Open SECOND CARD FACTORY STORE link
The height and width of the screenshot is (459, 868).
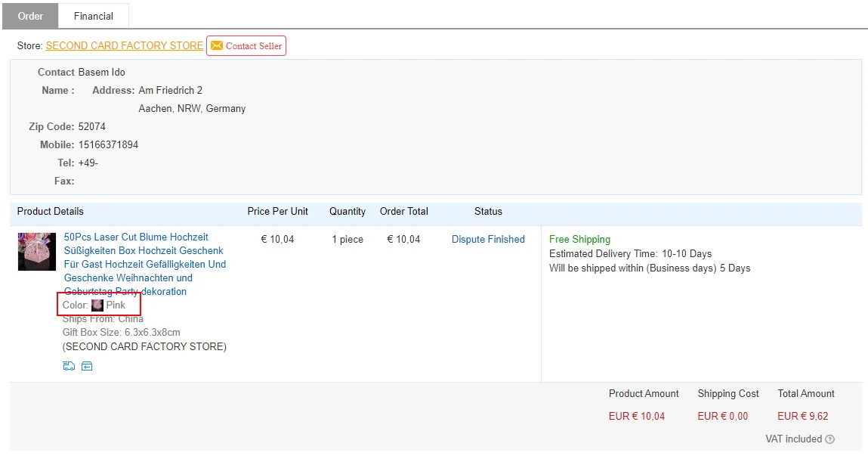(x=125, y=45)
